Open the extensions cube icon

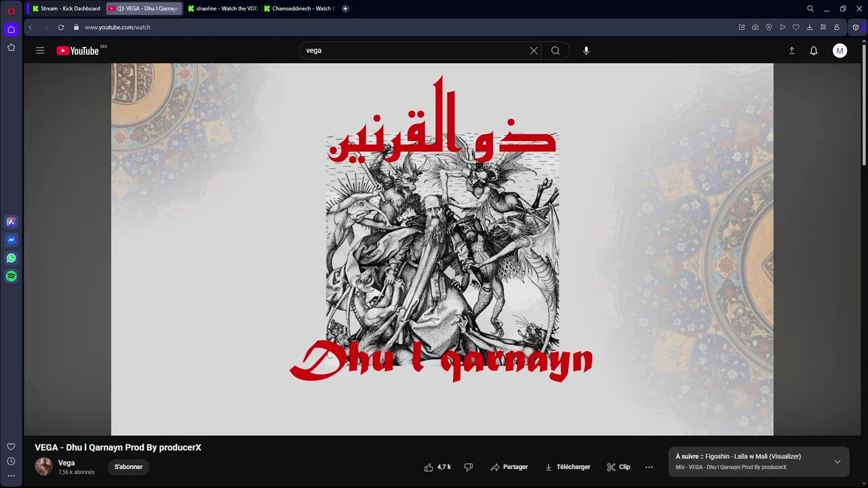click(x=856, y=27)
